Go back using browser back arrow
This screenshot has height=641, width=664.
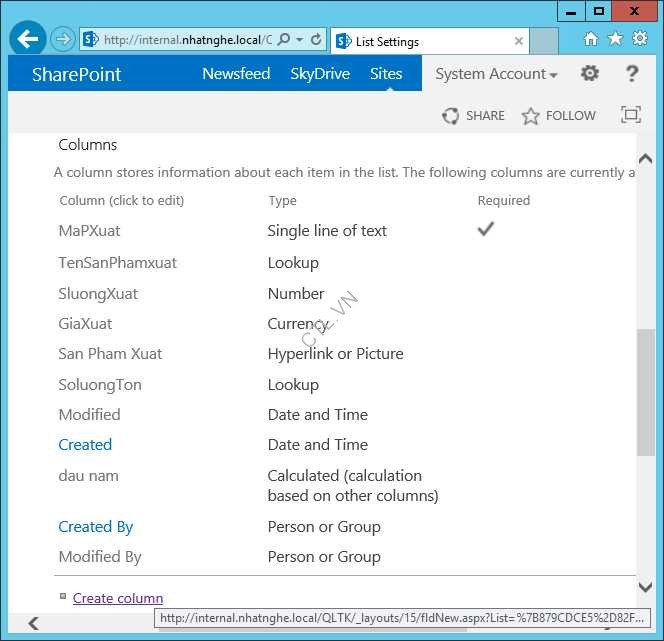point(28,39)
